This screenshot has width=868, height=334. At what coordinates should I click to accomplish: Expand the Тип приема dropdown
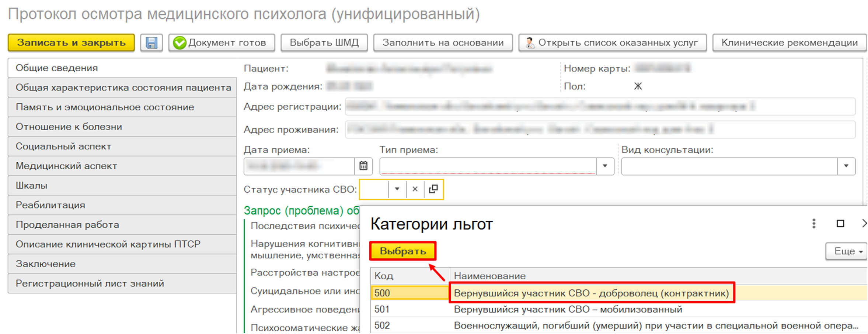pyautogui.click(x=605, y=166)
